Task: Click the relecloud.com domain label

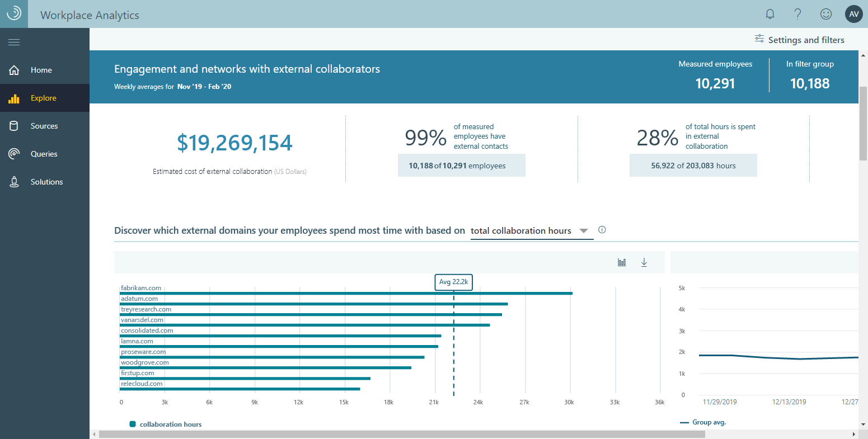Action: point(142,384)
